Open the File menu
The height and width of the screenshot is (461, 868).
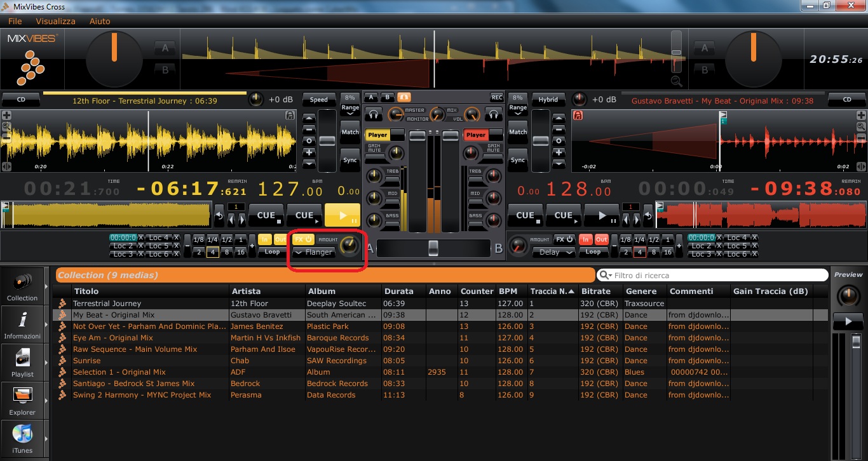[15, 21]
